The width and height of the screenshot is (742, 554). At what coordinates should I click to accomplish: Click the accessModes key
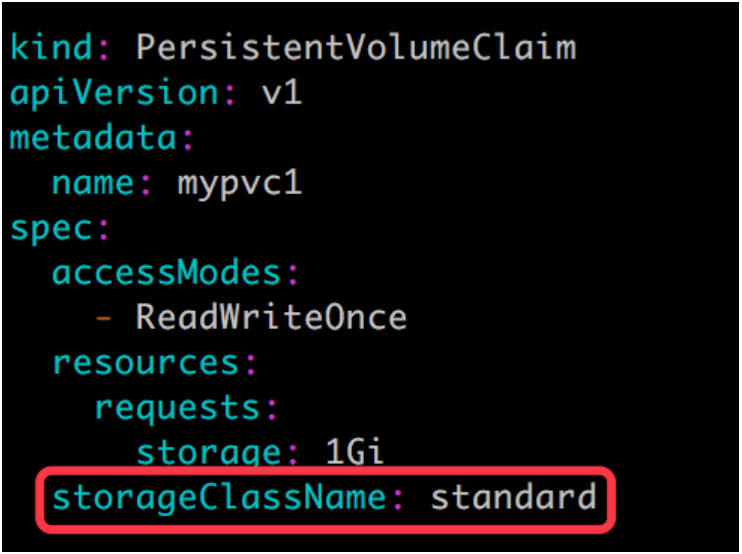pyautogui.click(x=165, y=272)
